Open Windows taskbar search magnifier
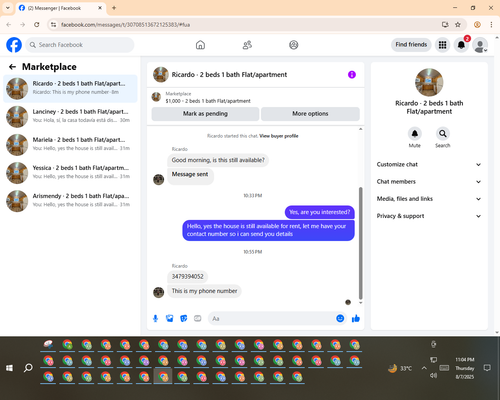 tap(28, 368)
